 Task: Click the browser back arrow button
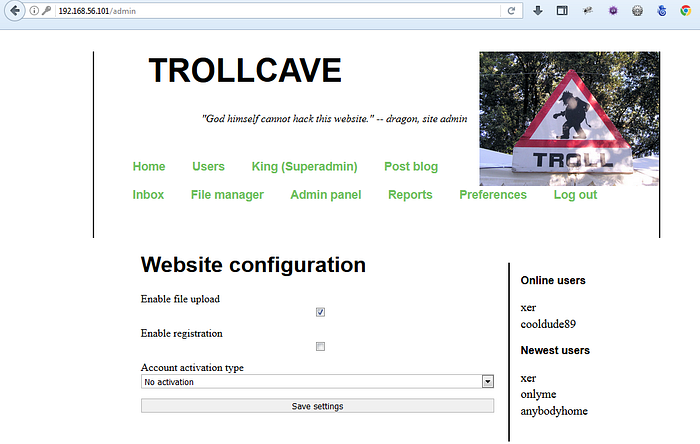[15, 11]
